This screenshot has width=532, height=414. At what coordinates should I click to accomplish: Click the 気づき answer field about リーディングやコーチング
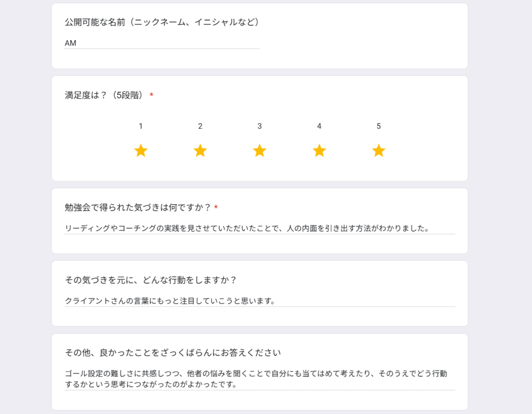click(x=259, y=228)
